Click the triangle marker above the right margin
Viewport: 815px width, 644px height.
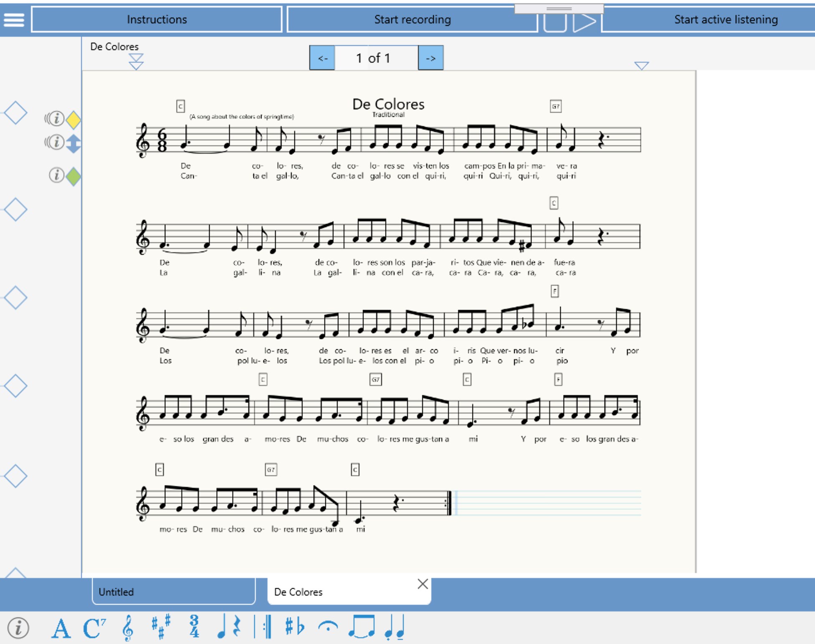pos(641,66)
